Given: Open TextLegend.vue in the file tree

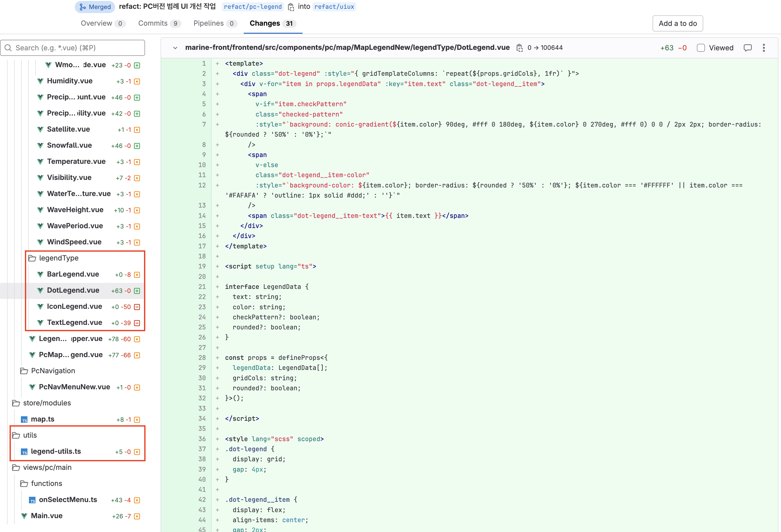Looking at the screenshot, I should (74, 322).
